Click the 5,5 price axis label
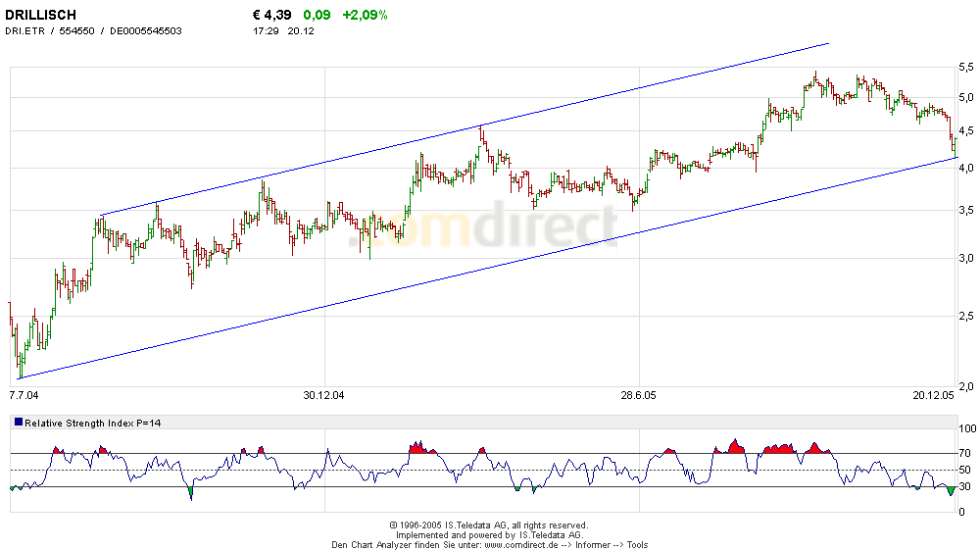 tap(965, 67)
